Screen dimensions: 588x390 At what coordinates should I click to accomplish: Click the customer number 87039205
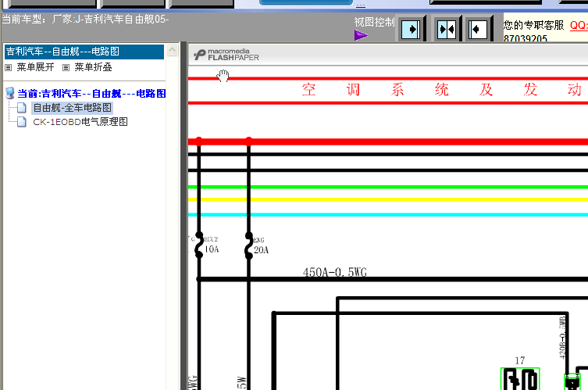[526, 38]
